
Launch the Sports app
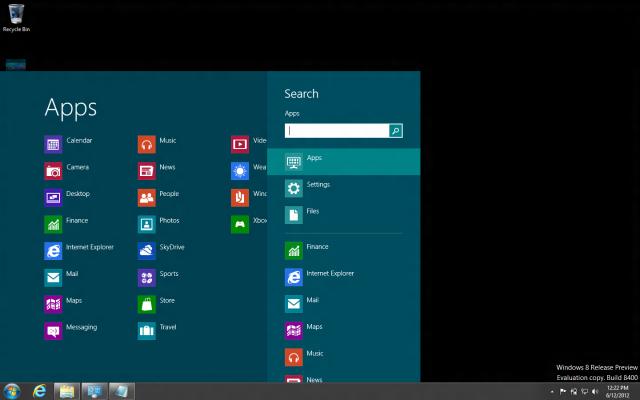[158, 278]
